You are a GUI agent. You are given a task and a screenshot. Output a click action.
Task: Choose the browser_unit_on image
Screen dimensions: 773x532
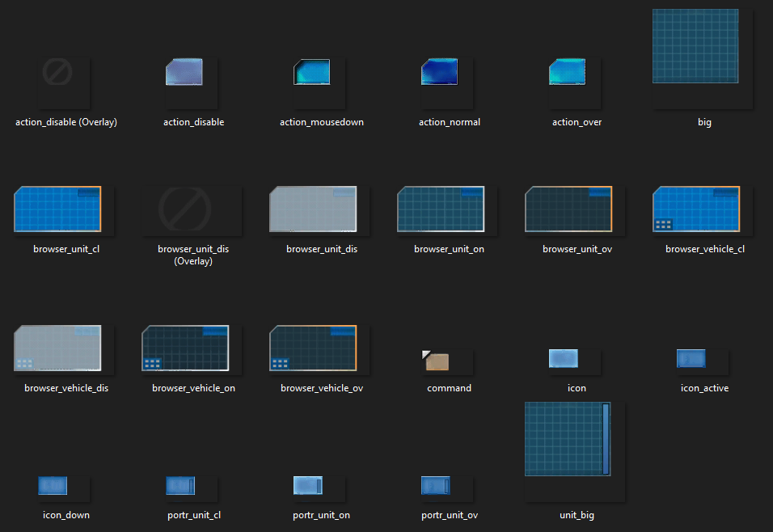pos(441,209)
